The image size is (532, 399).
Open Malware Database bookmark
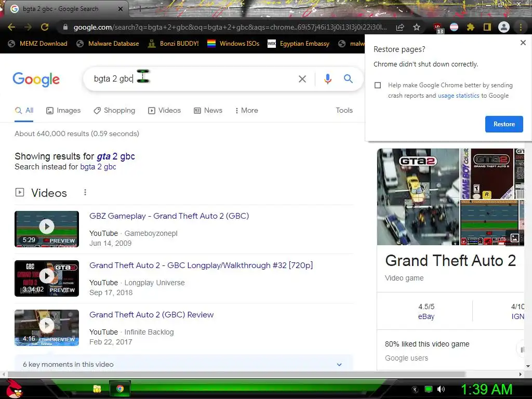(x=108, y=44)
